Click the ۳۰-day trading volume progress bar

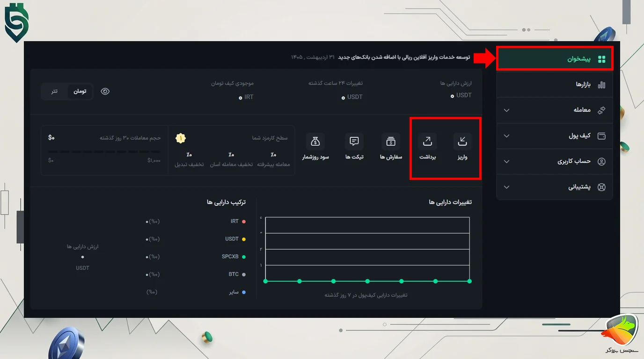pos(104,152)
